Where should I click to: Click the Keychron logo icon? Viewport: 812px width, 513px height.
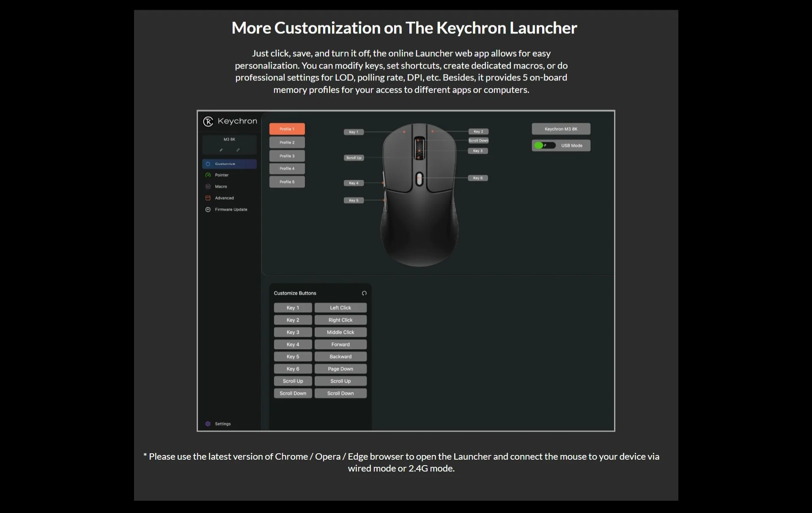coord(208,121)
